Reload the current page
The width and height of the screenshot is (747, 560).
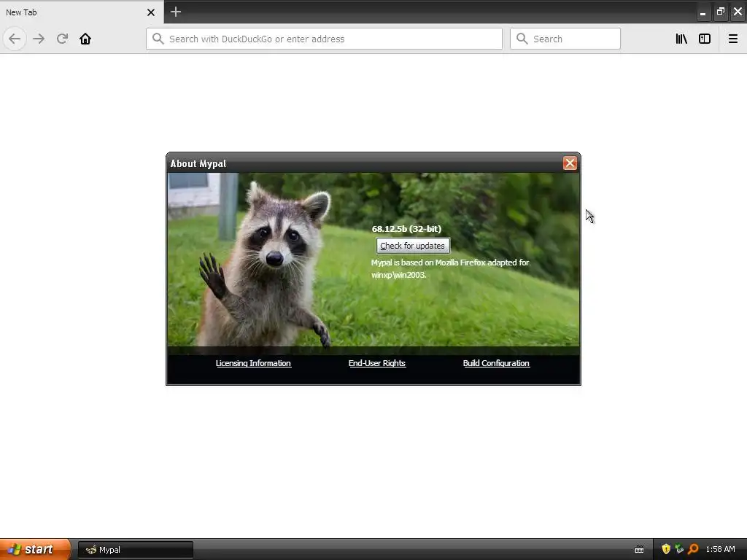pyautogui.click(x=62, y=39)
